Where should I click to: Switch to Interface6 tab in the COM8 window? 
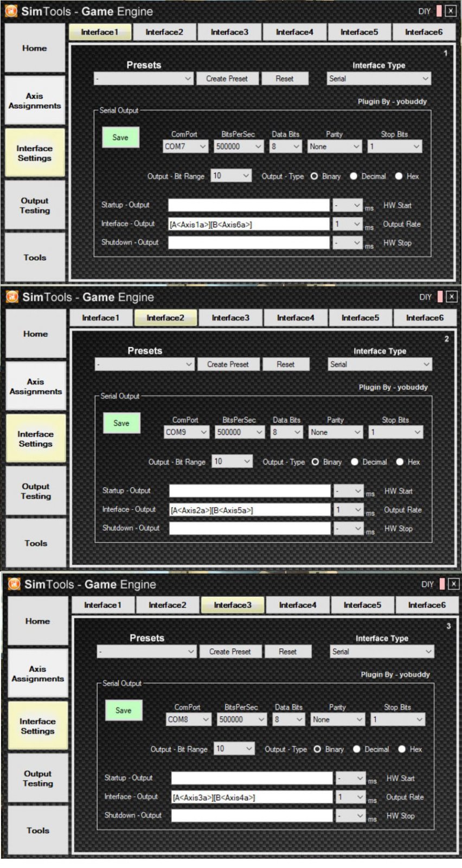(x=427, y=605)
